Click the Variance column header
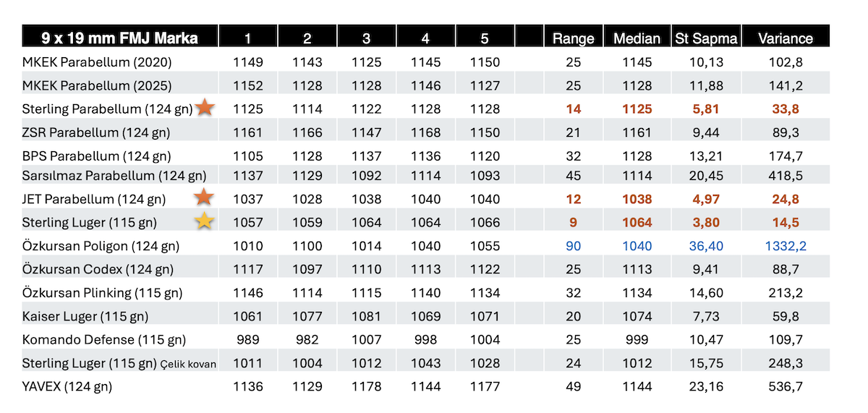This screenshot has height=413, width=868. pyautogui.click(x=786, y=38)
